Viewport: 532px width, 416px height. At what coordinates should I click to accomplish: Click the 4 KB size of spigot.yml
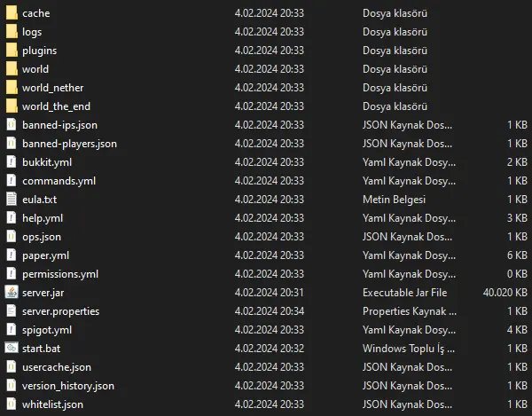point(517,330)
